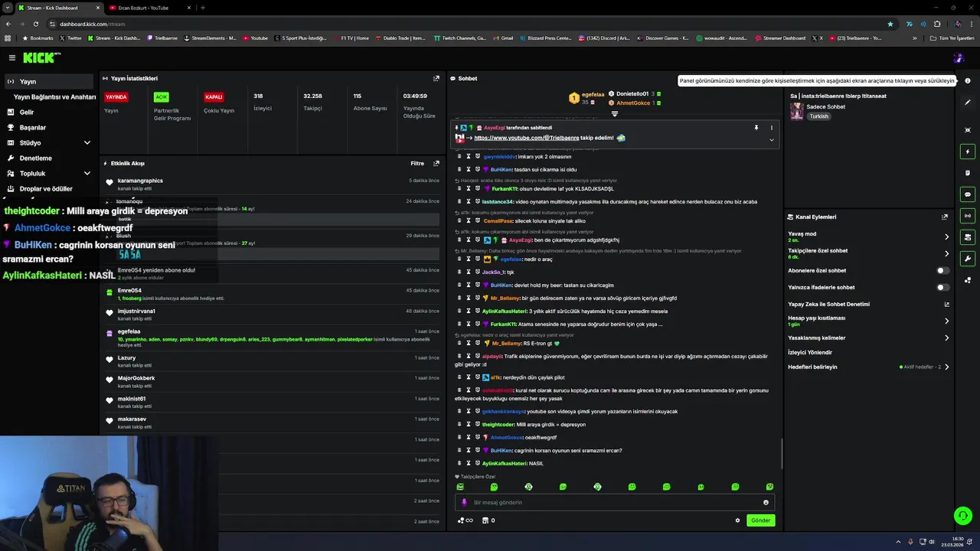Viewport: 980px width, 551px height.
Task: Expand the Stüdyo sidebar section
Action: (x=87, y=142)
